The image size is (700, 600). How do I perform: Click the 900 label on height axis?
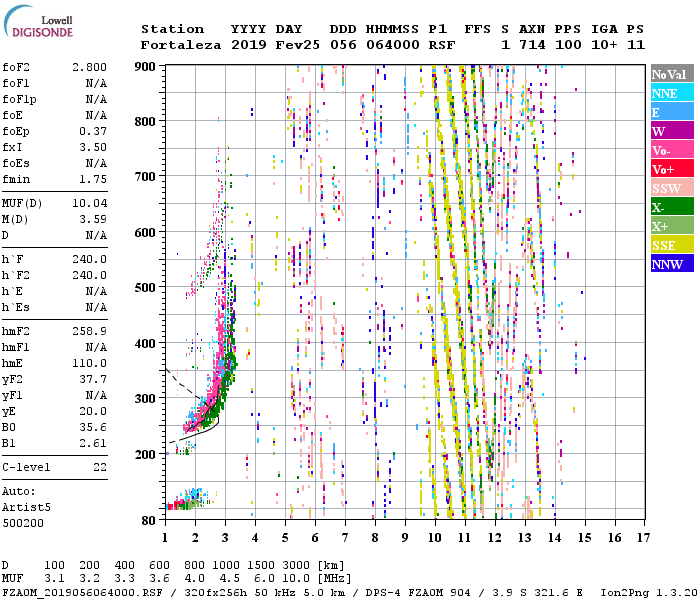145,67
